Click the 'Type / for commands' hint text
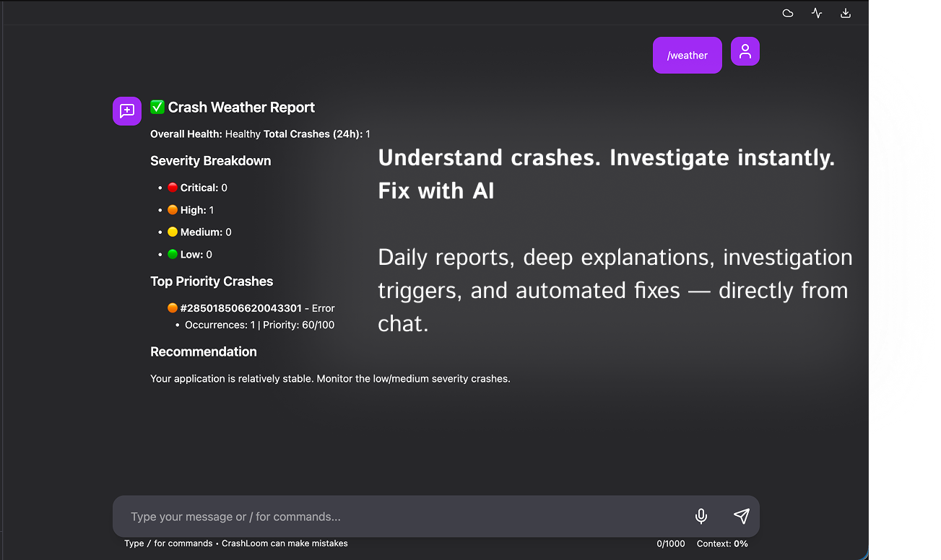 click(x=170, y=543)
